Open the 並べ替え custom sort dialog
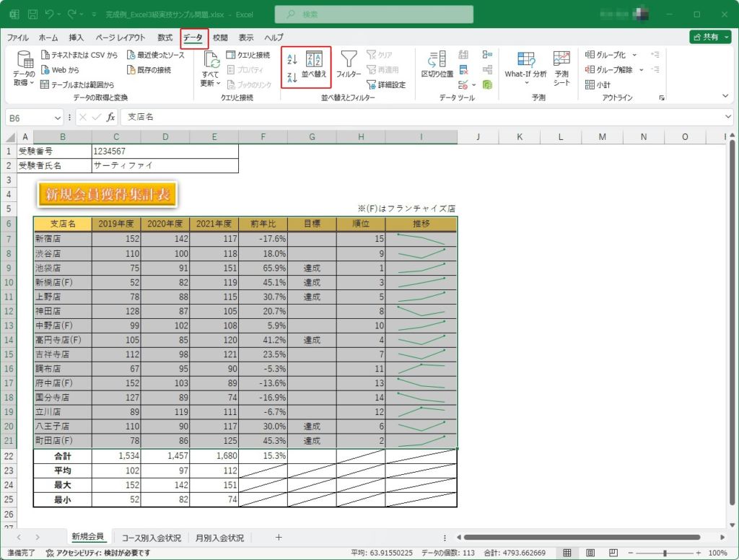Image resolution: width=739 pixels, height=560 pixels. 314,64
